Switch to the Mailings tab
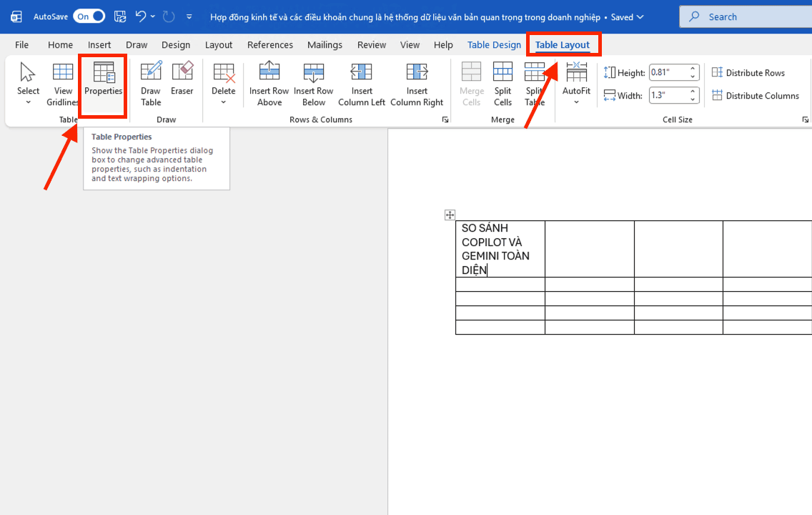The image size is (812, 515). [325, 45]
